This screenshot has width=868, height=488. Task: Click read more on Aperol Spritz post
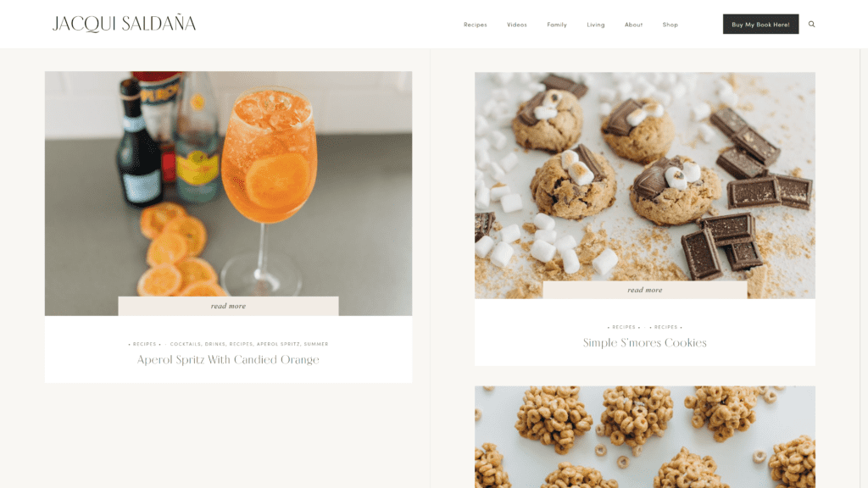[228, 306]
